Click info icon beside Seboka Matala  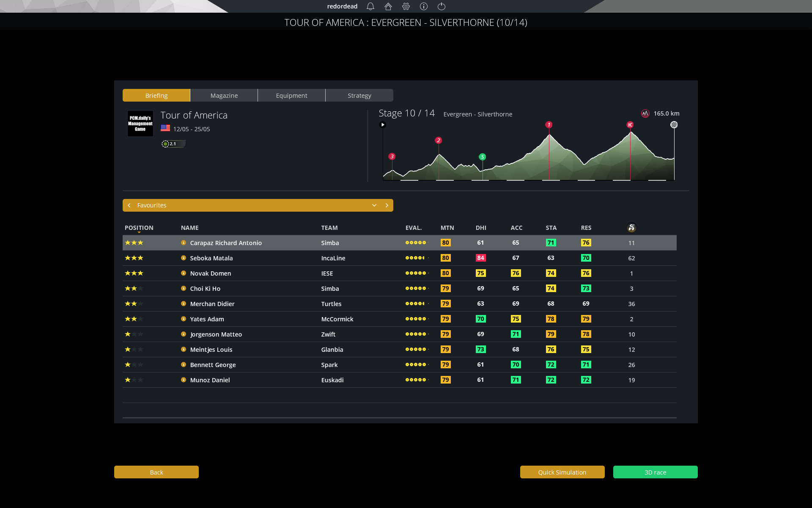coord(184,258)
